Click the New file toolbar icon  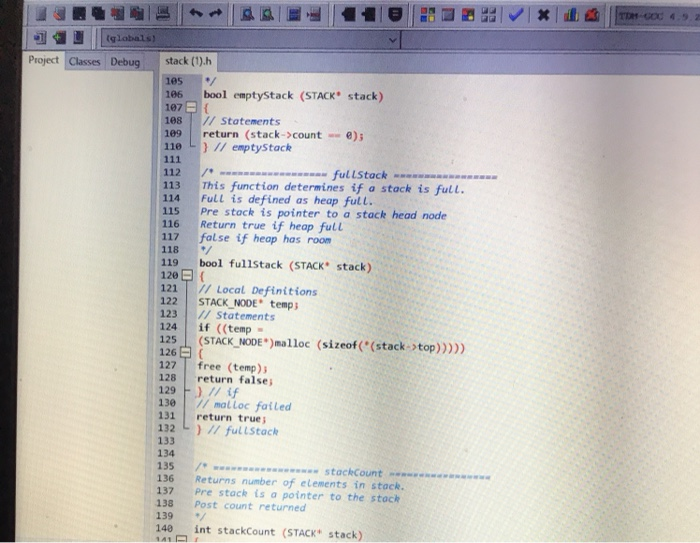[x=40, y=14]
